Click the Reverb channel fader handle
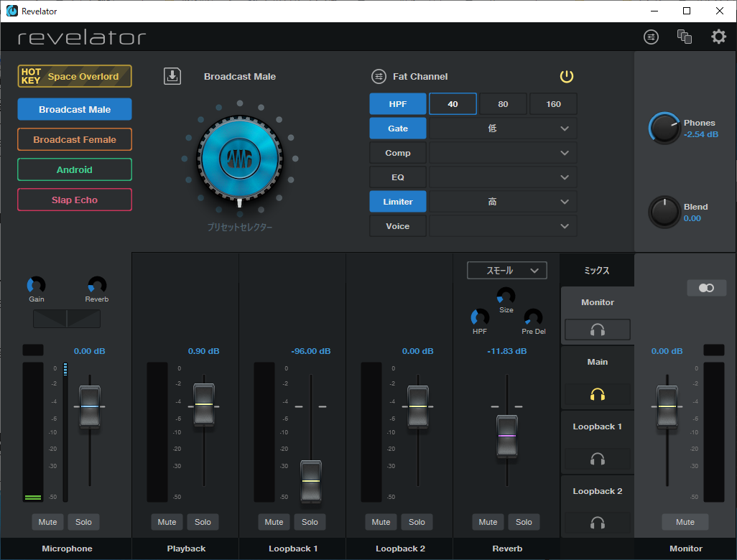This screenshot has height=560, width=737. [x=507, y=436]
